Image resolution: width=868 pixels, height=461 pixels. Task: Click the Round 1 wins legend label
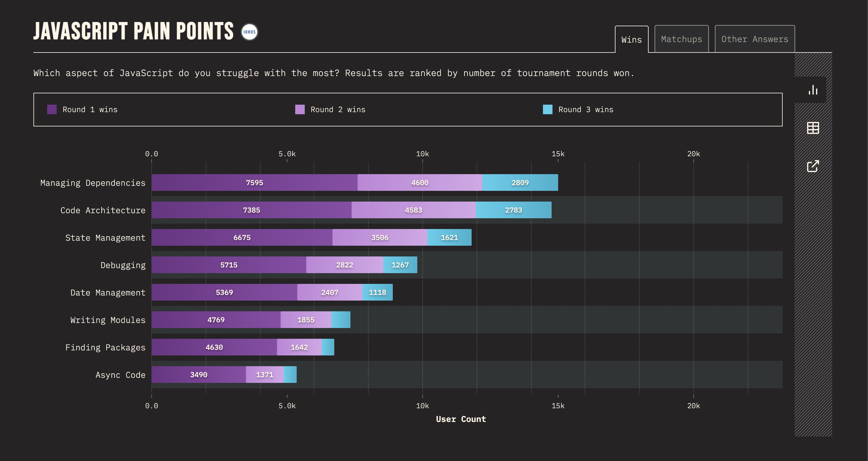tap(90, 109)
